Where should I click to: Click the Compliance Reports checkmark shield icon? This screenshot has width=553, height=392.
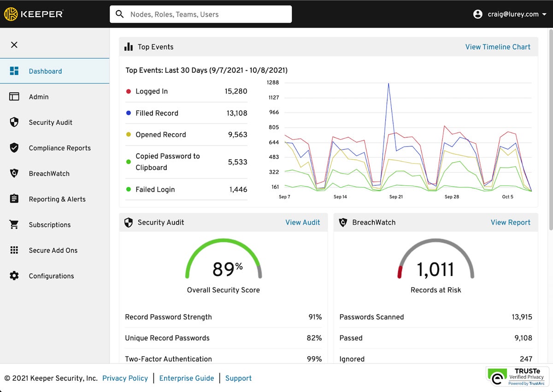(14, 148)
